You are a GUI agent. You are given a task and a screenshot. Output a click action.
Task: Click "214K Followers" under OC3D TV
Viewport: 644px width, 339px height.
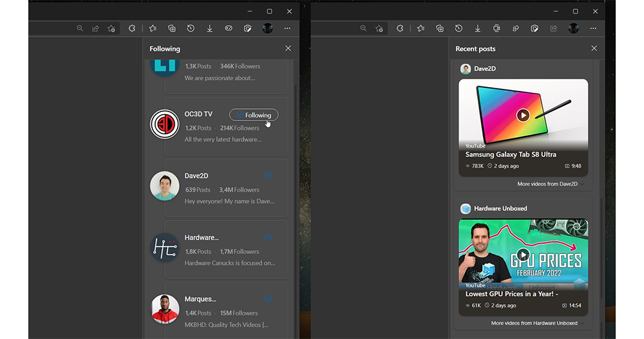pos(240,128)
